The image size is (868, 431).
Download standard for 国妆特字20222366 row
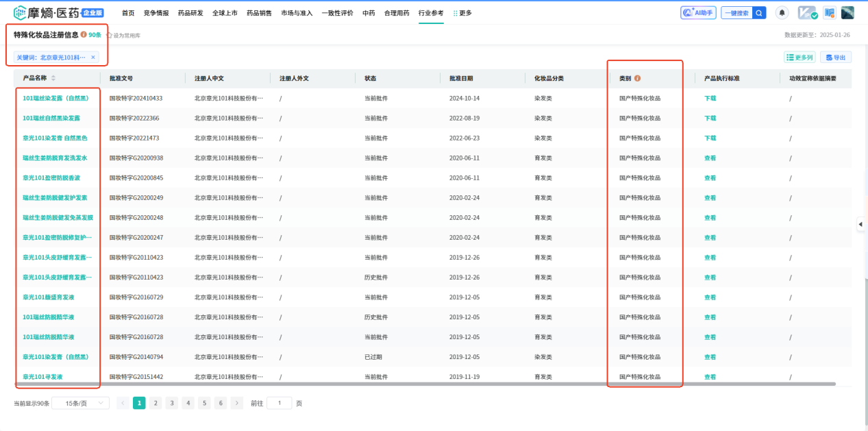click(x=710, y=118)
